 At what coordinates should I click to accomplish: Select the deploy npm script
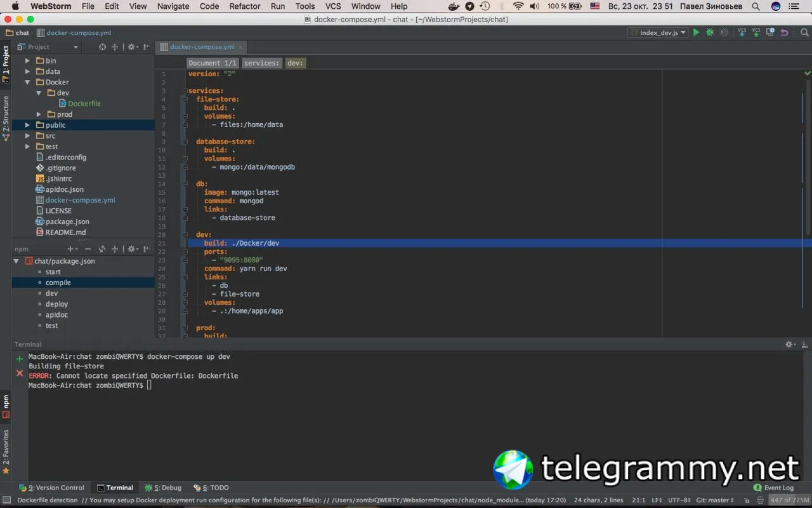point(56,304)
